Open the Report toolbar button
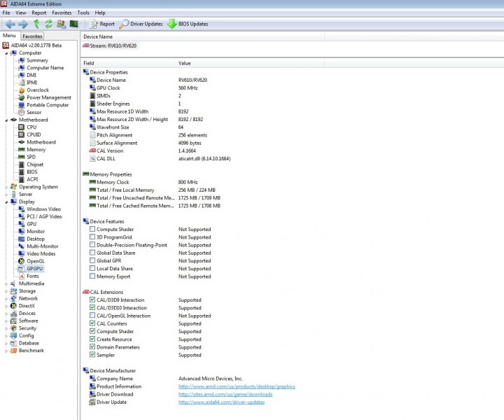Viewport: 504px width, 420px height. 101,24
